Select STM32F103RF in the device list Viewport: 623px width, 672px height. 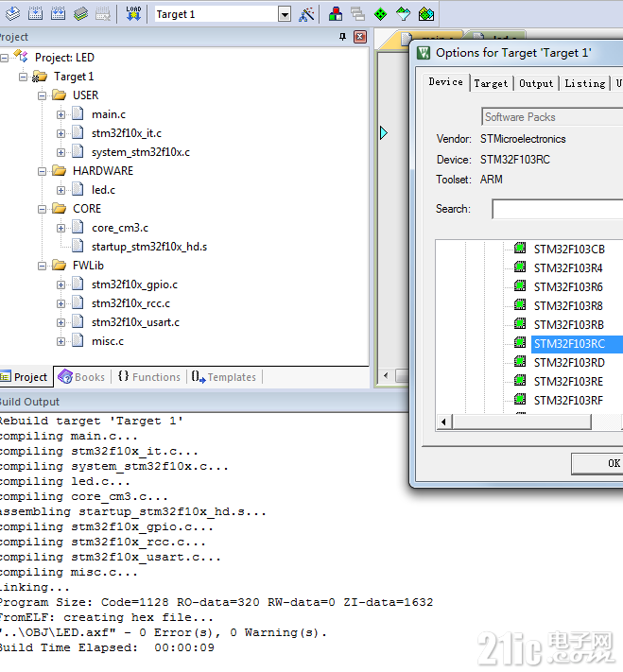(568, 400)
